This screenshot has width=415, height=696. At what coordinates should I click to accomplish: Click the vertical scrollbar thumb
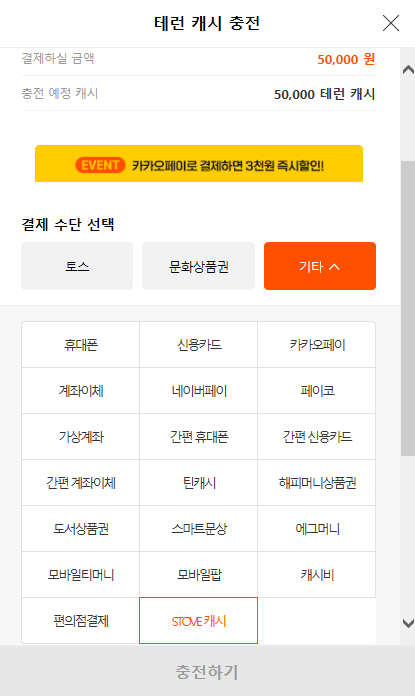tap(408, 308)
